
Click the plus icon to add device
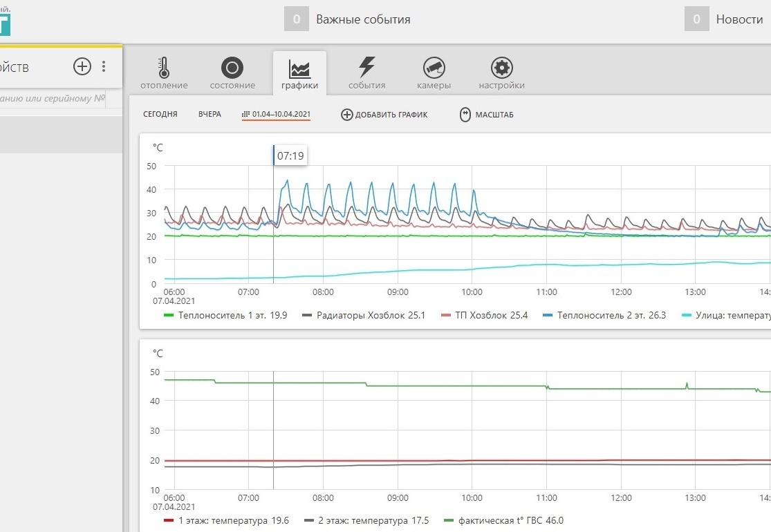click(82, 66)
